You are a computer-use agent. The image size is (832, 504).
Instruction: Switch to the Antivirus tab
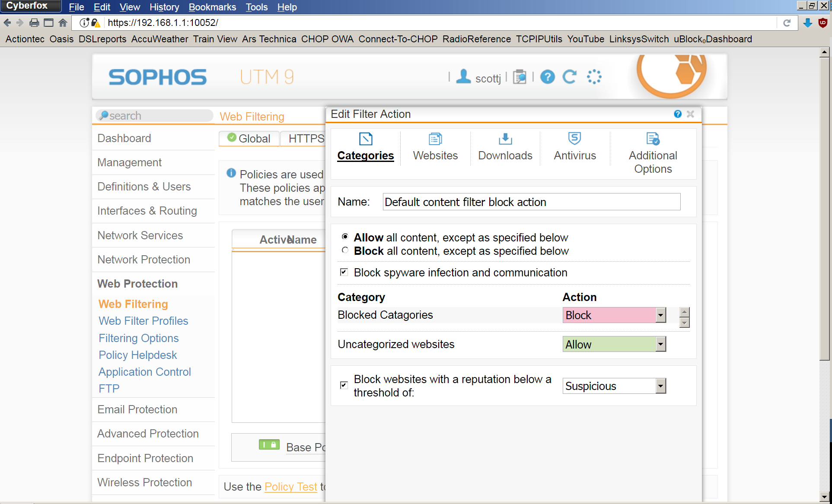click(x=575, y=147)
